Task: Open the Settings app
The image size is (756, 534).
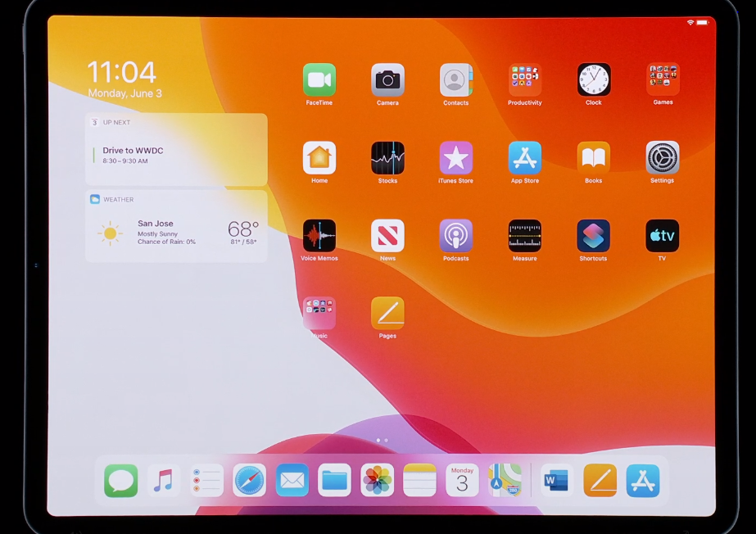Action: pyautogui.click(x=663, y=157)
